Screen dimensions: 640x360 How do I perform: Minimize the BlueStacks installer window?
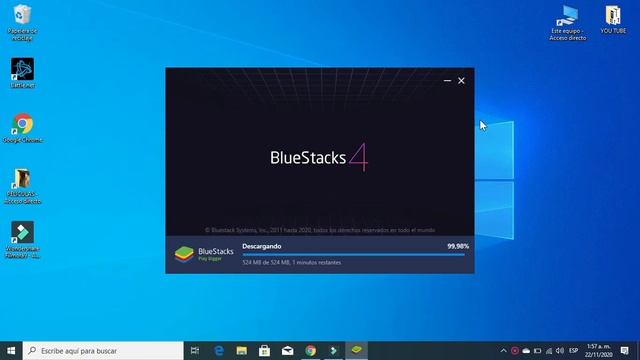(447, 81)
